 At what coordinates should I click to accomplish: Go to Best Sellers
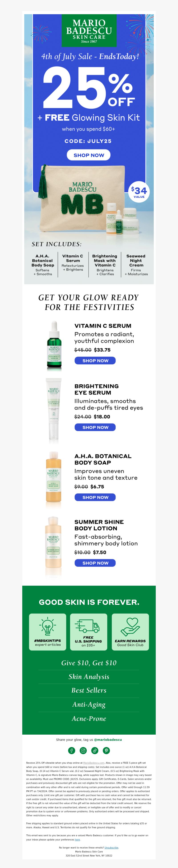coord(89,690)
